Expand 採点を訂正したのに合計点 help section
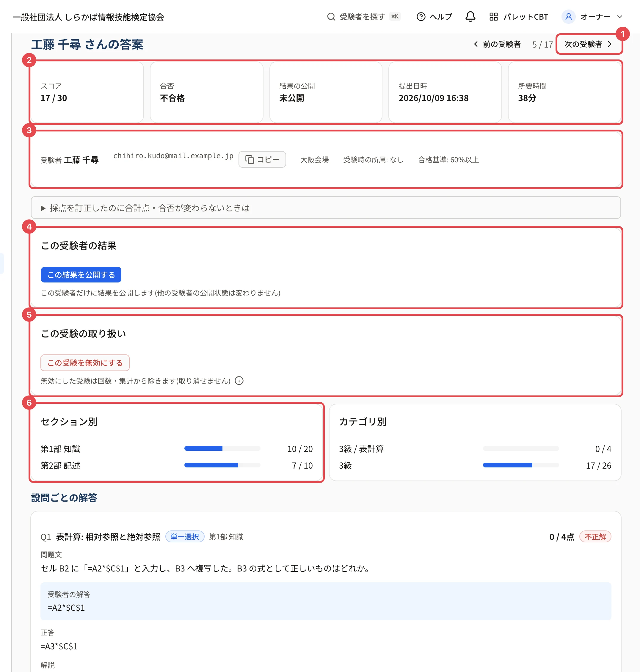The width and height of the screenshot is (640, 672). tap(325, 208)
